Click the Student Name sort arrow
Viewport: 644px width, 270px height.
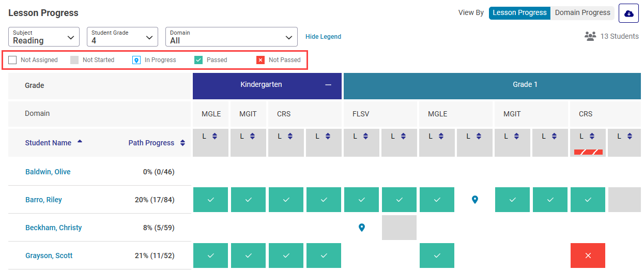[x=80, y=141]
